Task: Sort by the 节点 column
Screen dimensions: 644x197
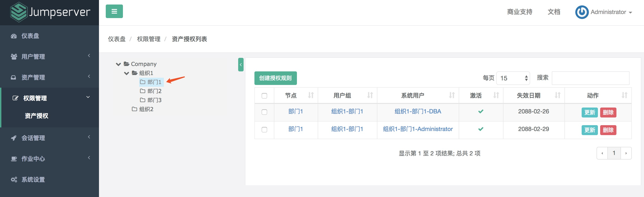Action: click(296, 95)
